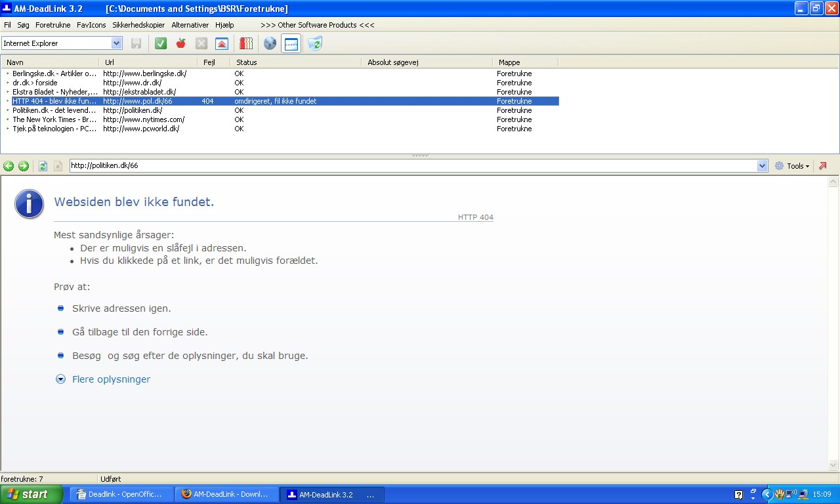Open the Internet Explorer browser selector dropdown

pyautogui.click(x=117, y=43)
